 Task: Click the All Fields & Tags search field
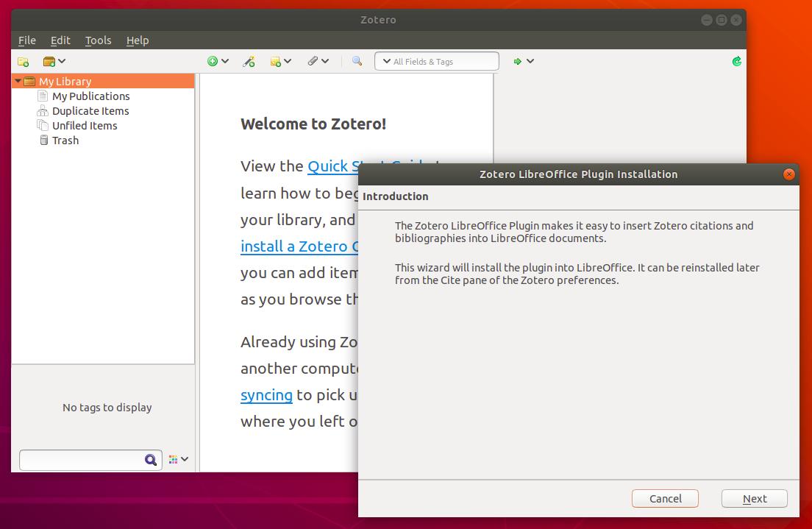point(437,61)
